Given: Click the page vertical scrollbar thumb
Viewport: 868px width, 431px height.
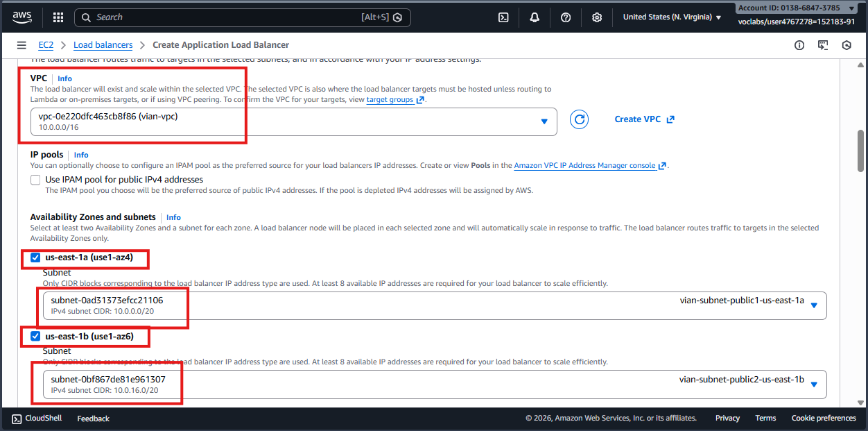Looking at the screenshot, I should pos(862,151).
